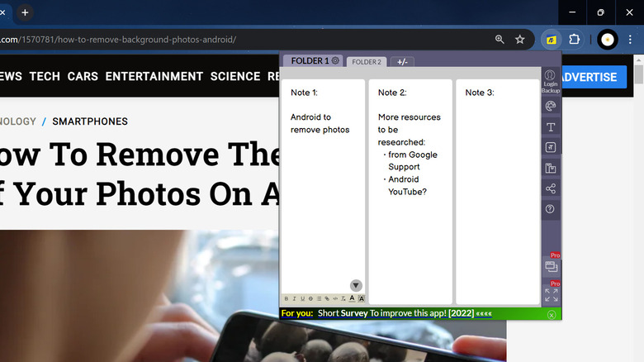This screenshot has width=644, height=362.
Task: Open the help question mark icon
Action: [551, 210]
